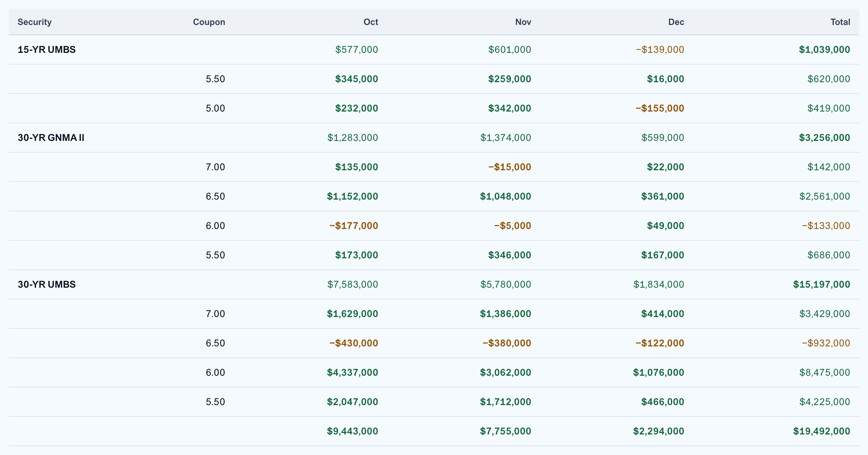The height and width of the screenshot is (455, 868).
Task: Click the $599,000 Dec value
Action: 662,138
